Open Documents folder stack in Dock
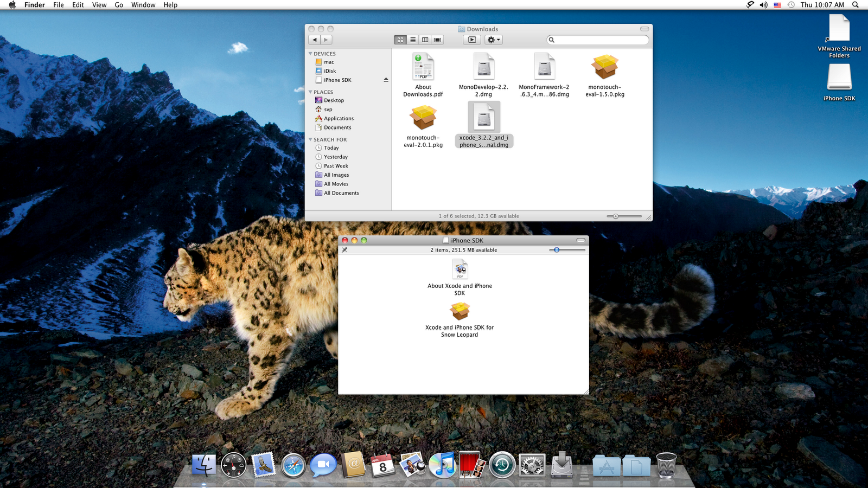 coord(636,466)
